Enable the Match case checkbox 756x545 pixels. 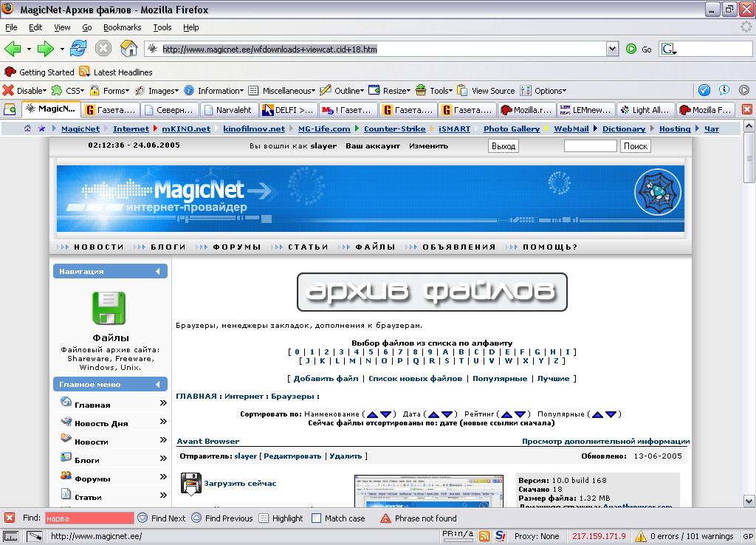(x=316, y=518)
